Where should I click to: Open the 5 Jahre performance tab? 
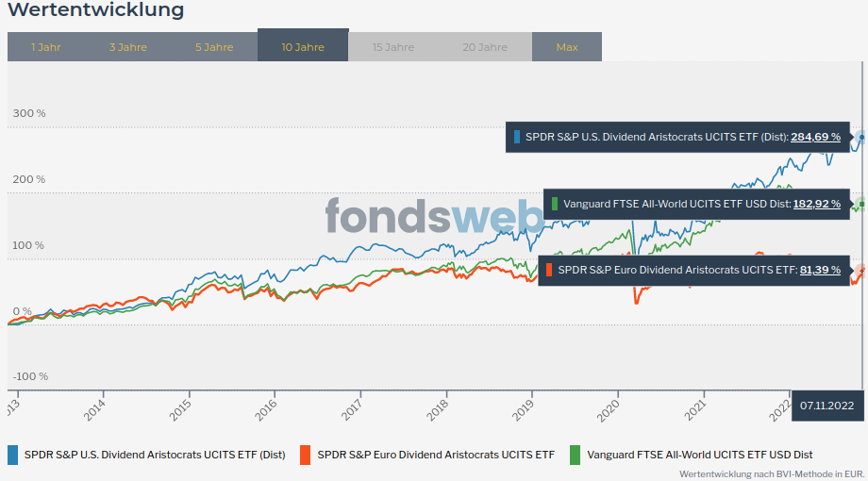[214, 47]
